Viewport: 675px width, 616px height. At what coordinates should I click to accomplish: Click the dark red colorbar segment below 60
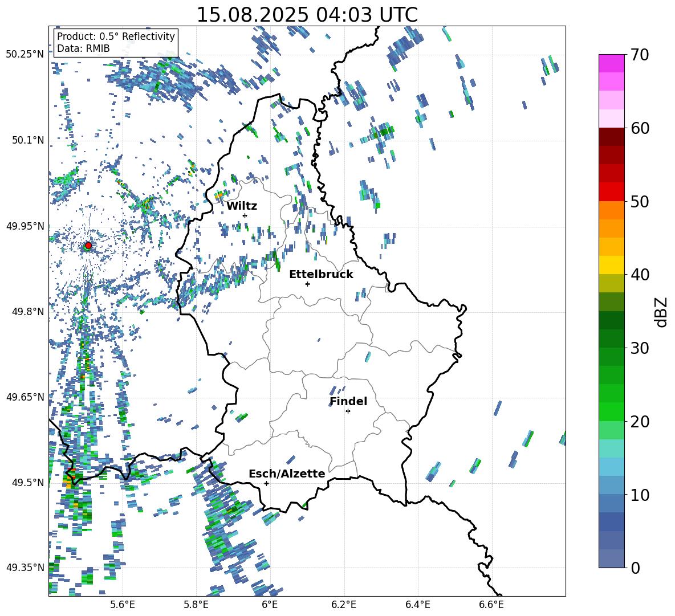point(612,137)
